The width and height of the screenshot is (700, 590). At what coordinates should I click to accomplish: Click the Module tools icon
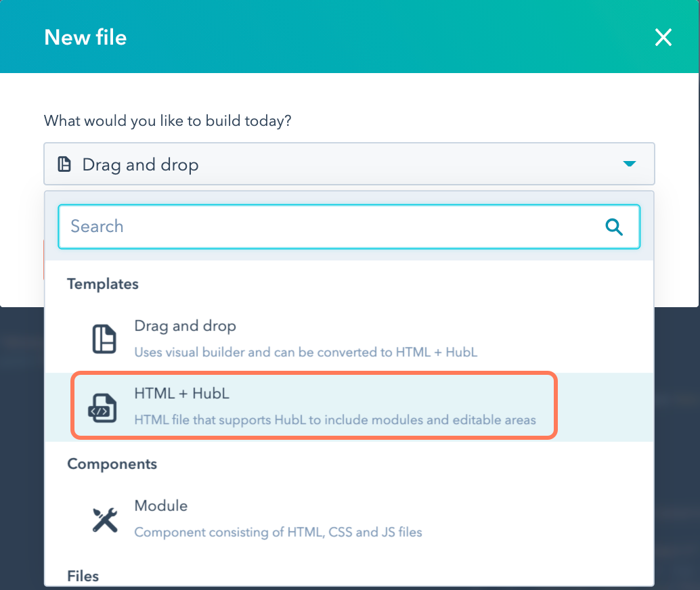[x=105, y=520]
